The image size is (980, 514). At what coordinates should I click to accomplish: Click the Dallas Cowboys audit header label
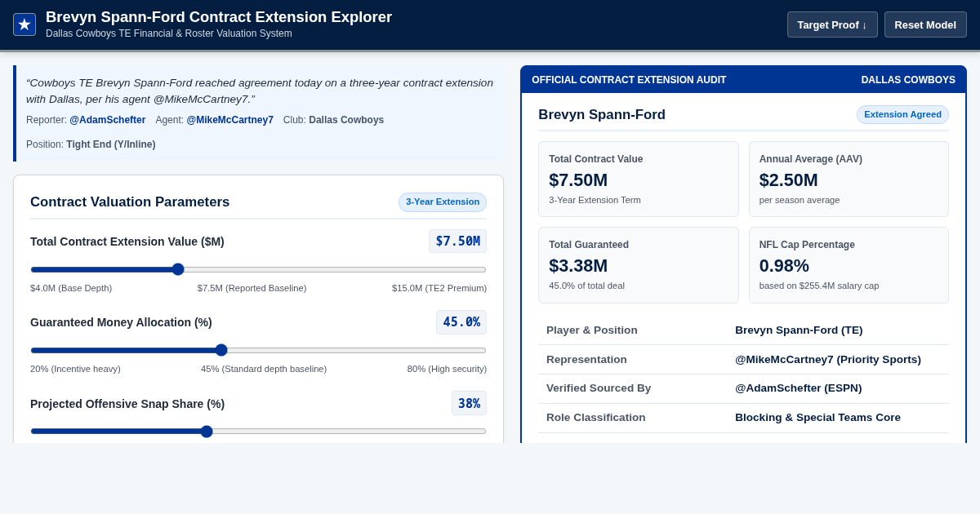[908, 80]
